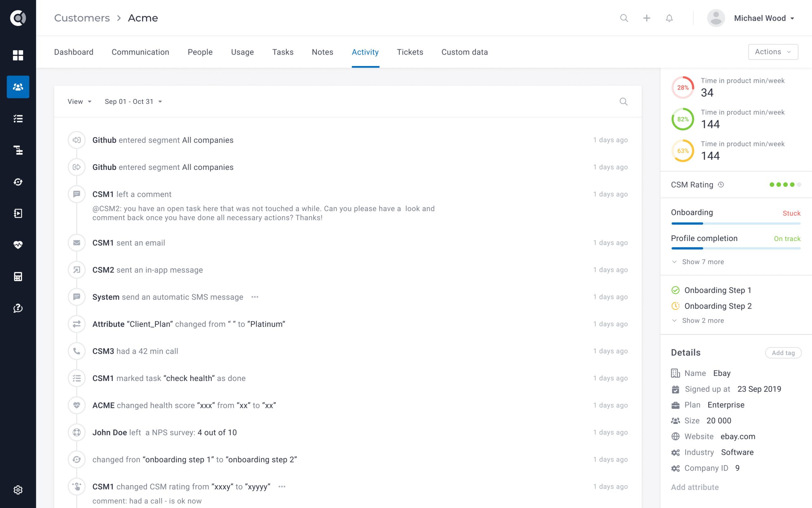Expand Show 7 more

coord(698,262)
